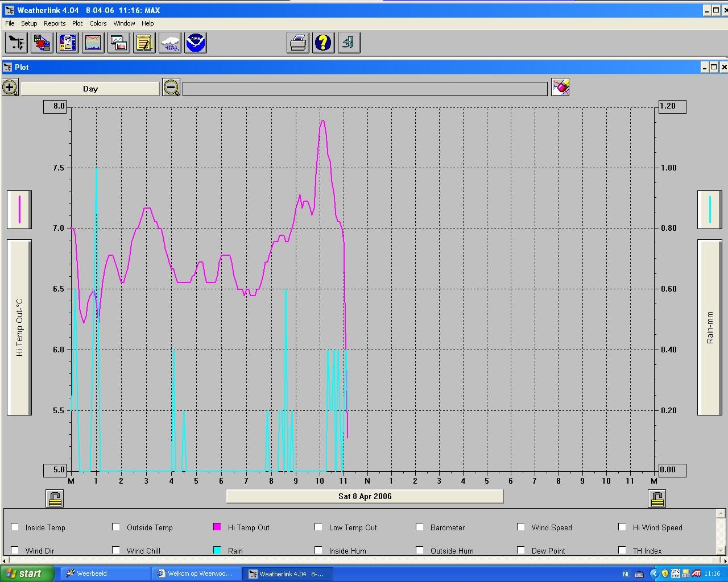Click the magenta line color swatch
Image resolution: width=728 pixels, height=582 pixels.
19,209
